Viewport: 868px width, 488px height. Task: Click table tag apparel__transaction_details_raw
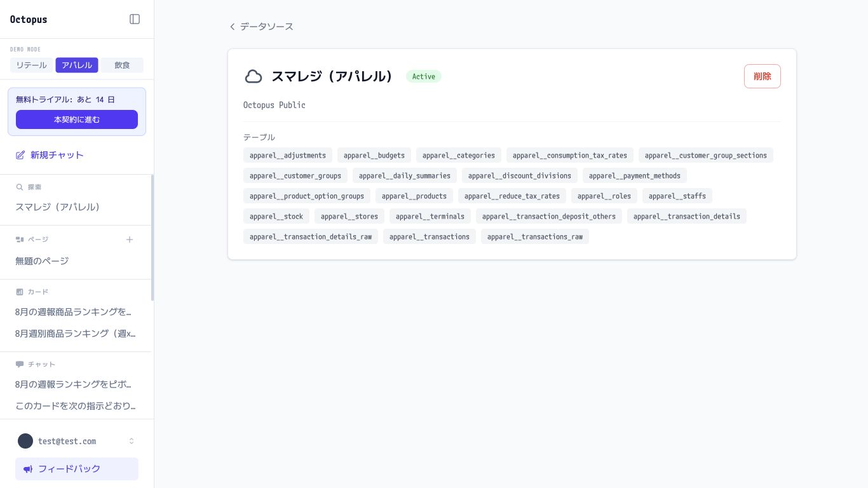point(311,236)
